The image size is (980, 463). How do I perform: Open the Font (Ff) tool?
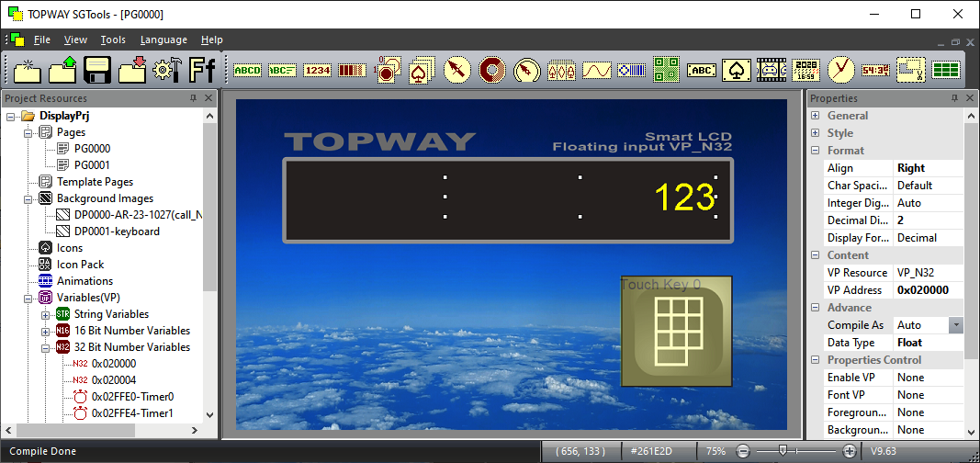pos(203,70)
